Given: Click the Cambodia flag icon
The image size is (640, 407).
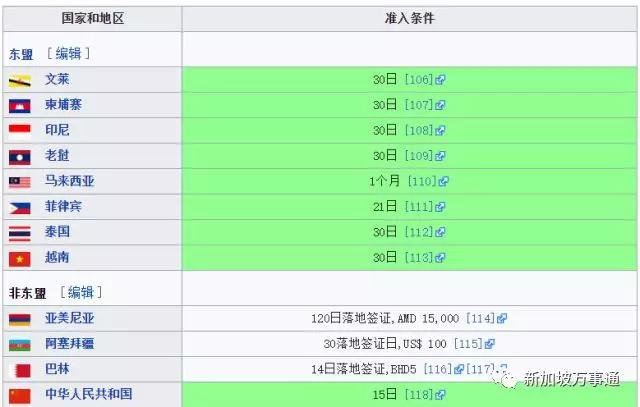Looking at the screenshot, I should click(x=20, y=106).
